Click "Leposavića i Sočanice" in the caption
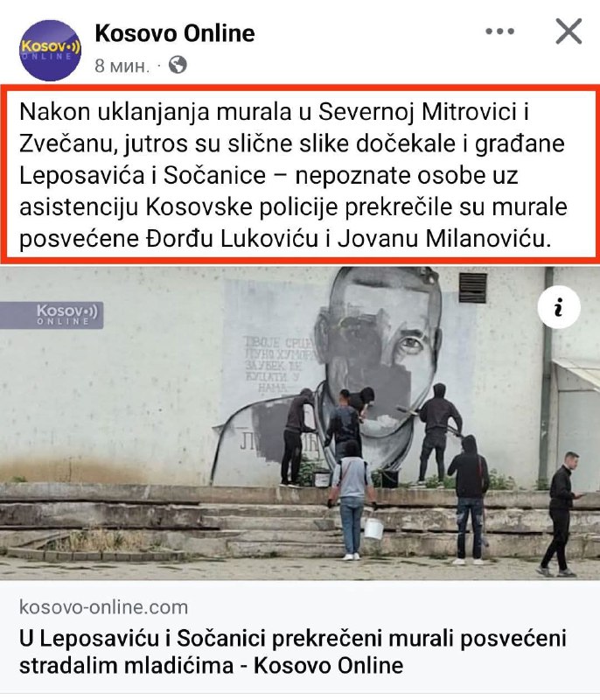 click(143, 176)
